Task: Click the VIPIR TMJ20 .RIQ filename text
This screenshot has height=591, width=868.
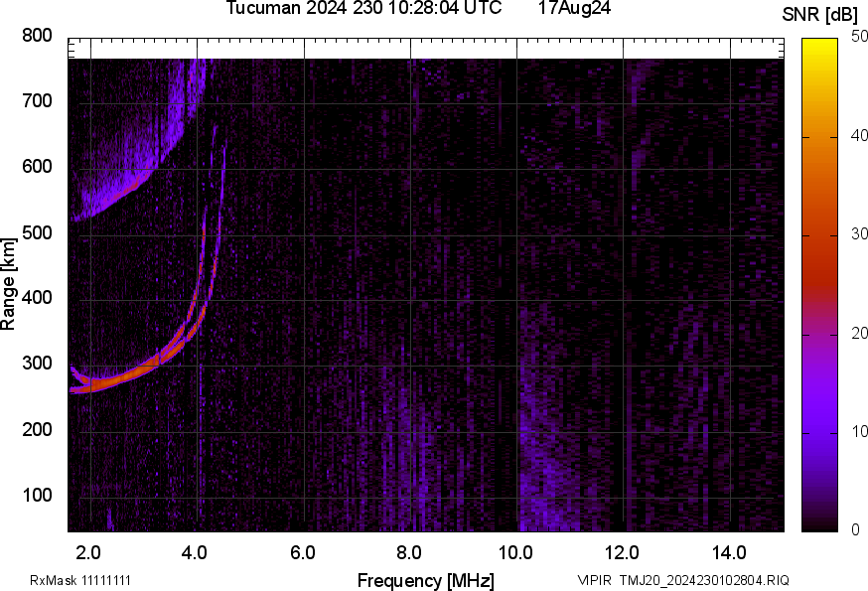Action: point(683,580)
